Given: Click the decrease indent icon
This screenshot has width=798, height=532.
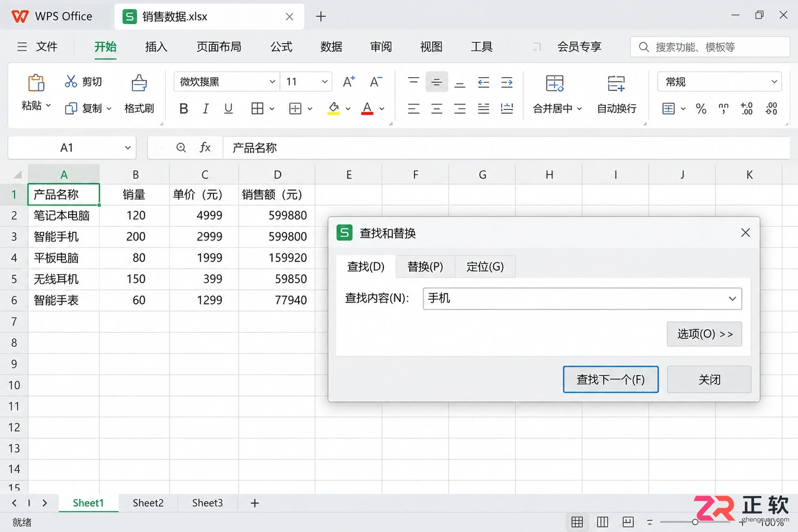Looking at the screenshot, I should [x=484, y=82].
